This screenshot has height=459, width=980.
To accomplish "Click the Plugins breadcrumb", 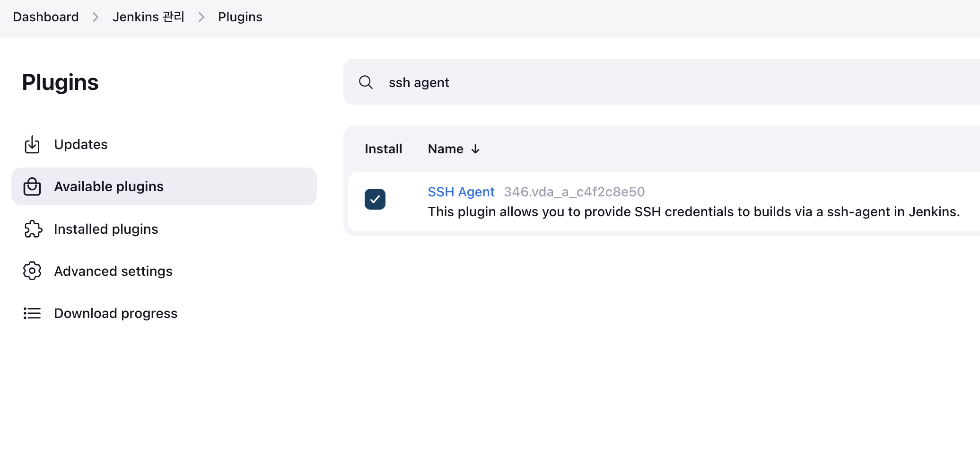I will coord(240,17).
